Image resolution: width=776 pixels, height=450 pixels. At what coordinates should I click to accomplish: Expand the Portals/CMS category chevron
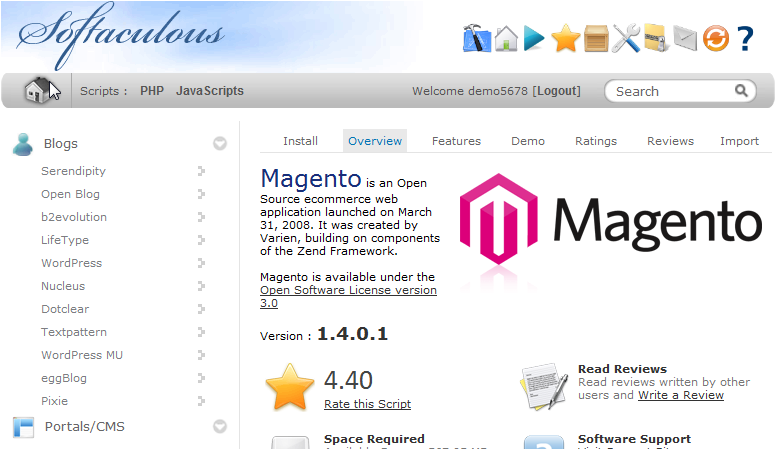pos(220,426)
